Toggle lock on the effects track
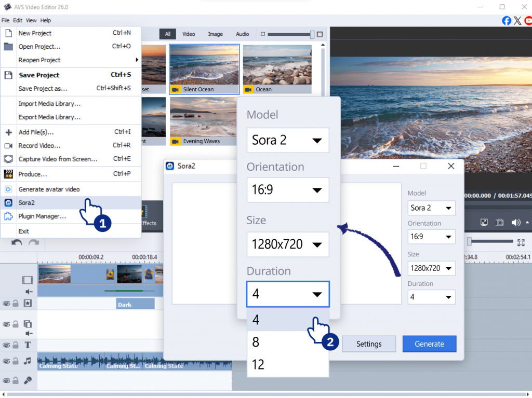 (x=16, y=304)
